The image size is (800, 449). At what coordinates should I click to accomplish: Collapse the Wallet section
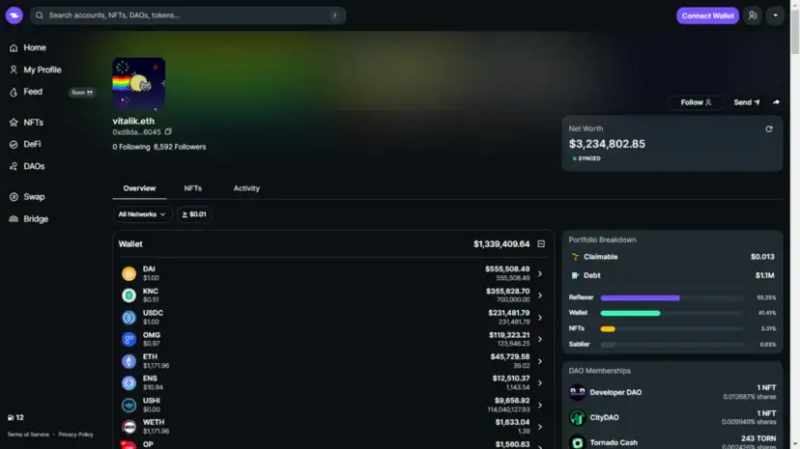pos(541,244)
